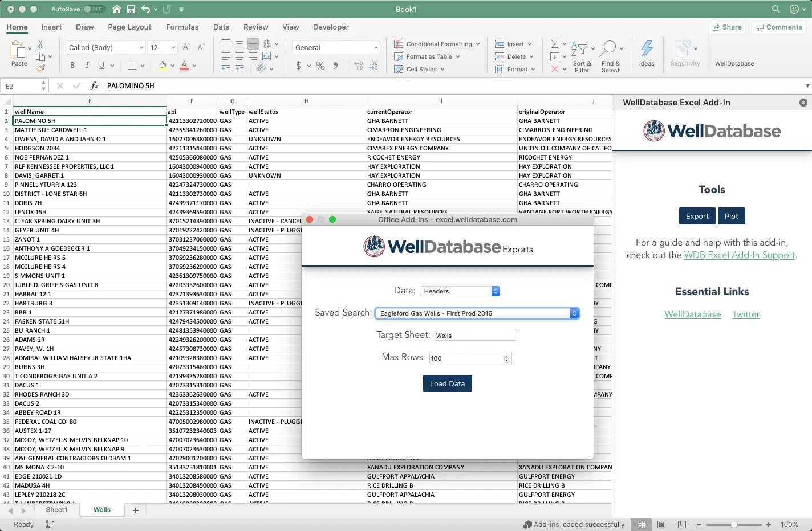Apply the red font color
812x531 pixels.
[x=184, y=66]
